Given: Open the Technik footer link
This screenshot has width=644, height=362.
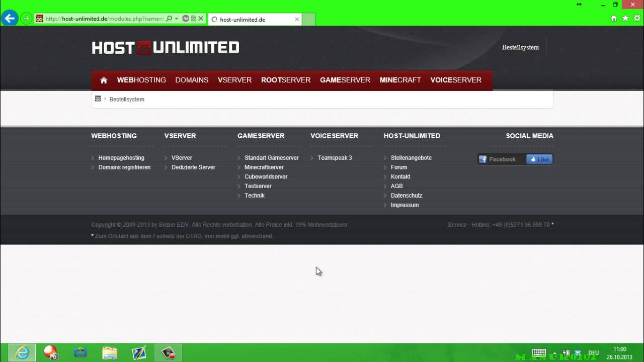Looking at the screenshot, I should (255, 196).
